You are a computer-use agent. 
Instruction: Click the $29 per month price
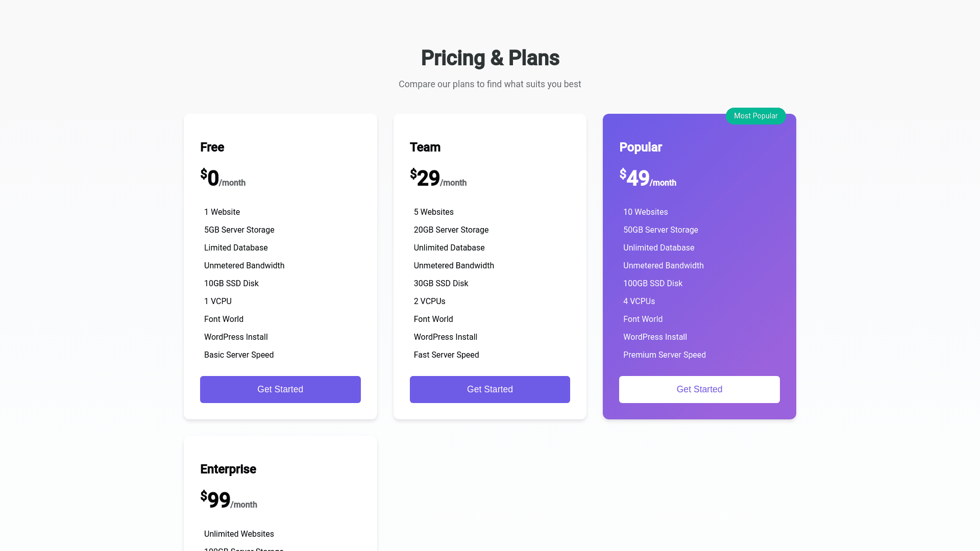click(437, 179)
